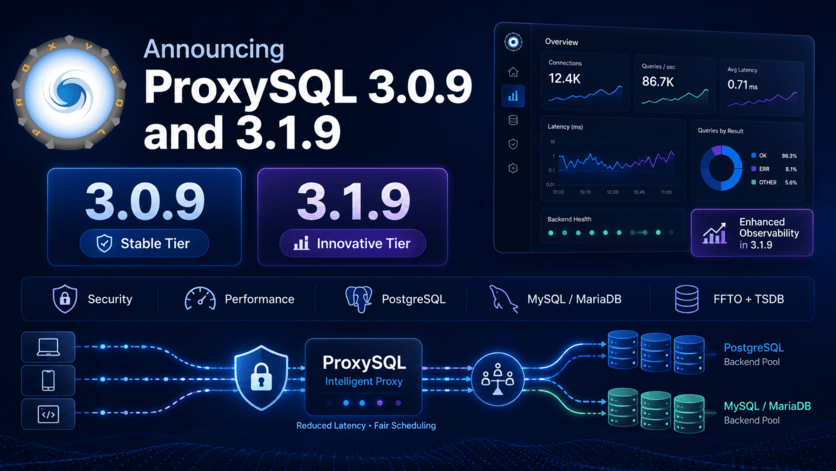Click the OTHER legend color swatch

pos(753,182)
